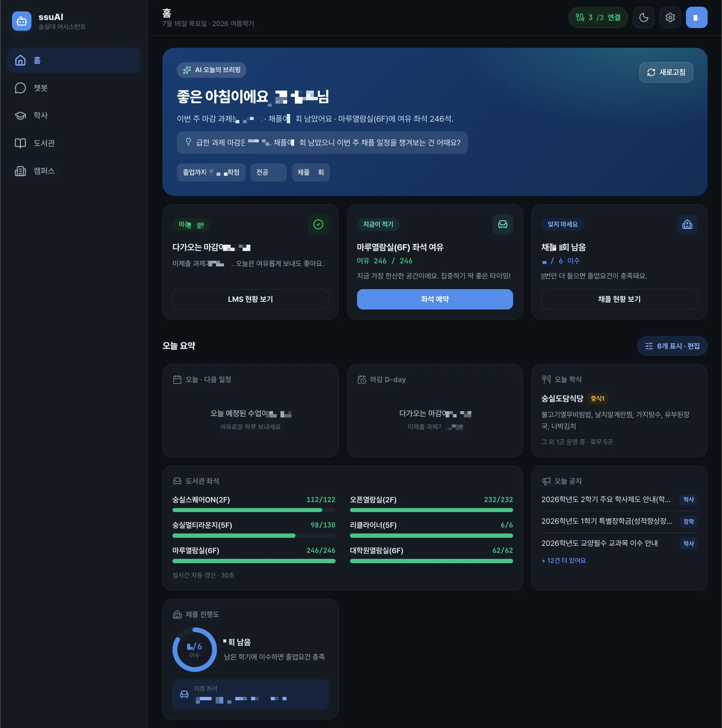
Task: Click the 채플 회 chip in briefing
Action: [x=311, y=172]
